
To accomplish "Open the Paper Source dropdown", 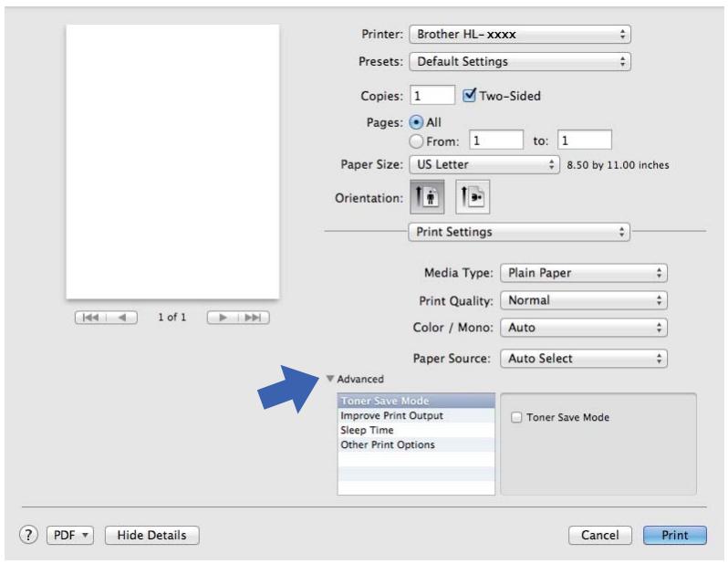I will [584, 358].
